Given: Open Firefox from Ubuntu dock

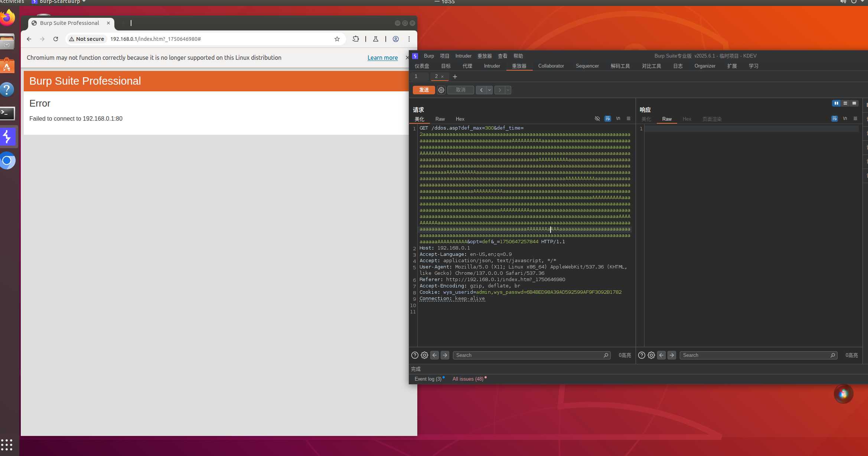Looking at the screenshot, I should point(7,17).
